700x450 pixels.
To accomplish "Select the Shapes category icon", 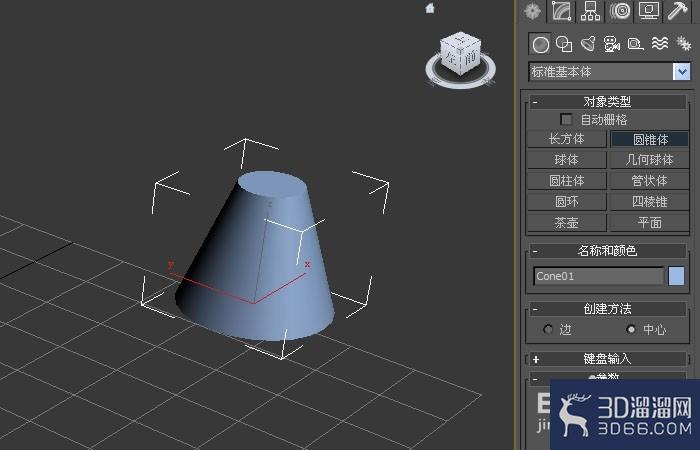I will click(564, 44).
